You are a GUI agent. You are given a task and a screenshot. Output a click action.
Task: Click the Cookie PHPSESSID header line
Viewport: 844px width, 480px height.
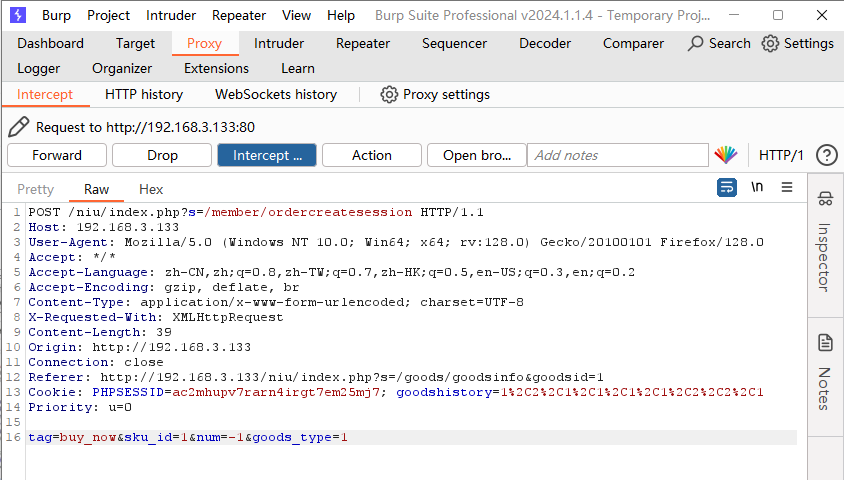click(396, 392)
